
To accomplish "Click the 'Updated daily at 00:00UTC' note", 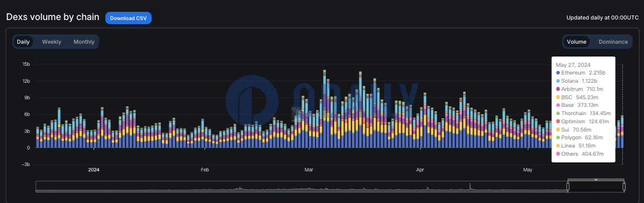I will 602,17.
